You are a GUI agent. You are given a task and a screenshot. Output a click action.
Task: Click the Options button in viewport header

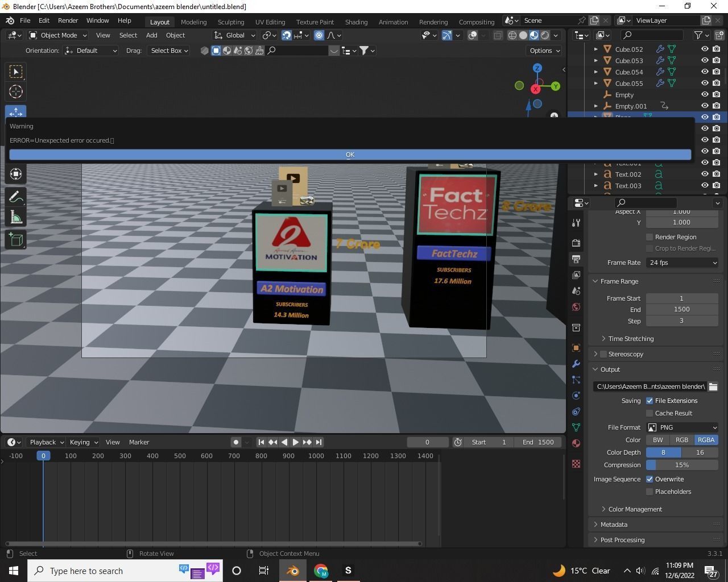pos(544,51)
